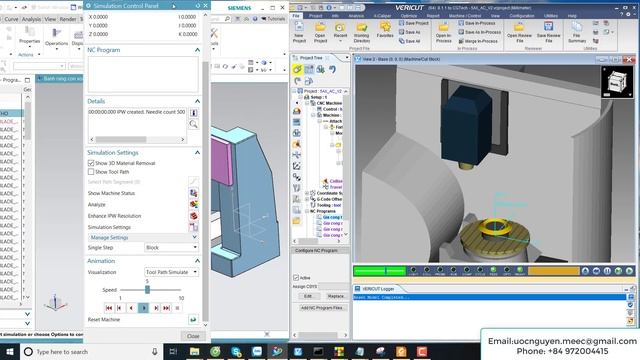Click New Project in VERICUT ribbon
Screen dimensions: 640x360
[x=299, y=33]
